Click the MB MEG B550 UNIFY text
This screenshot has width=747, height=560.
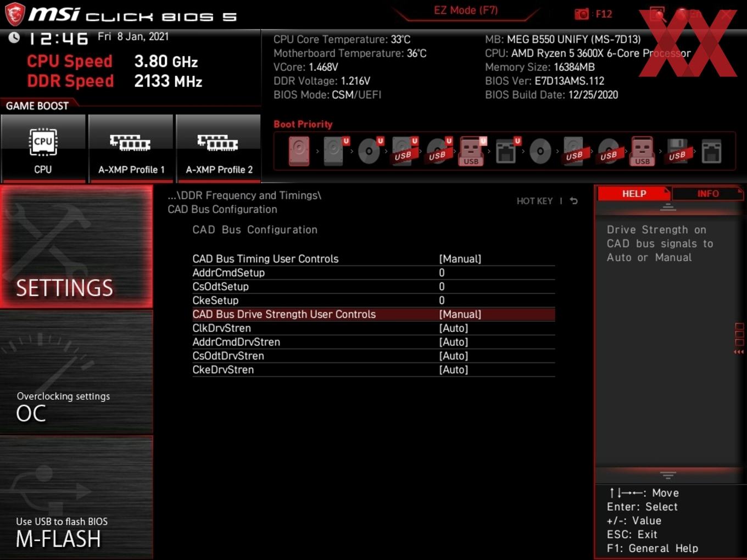(563, 40)
